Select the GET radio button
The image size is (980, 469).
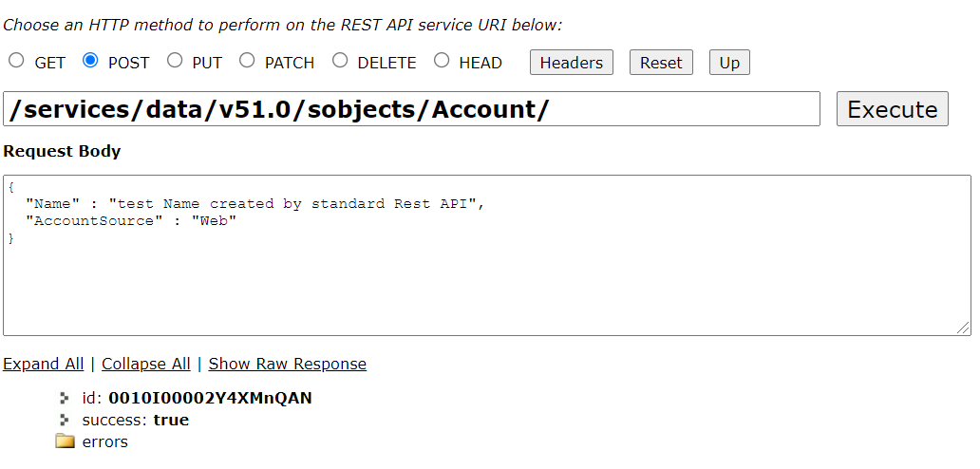(x=16, y=61)
